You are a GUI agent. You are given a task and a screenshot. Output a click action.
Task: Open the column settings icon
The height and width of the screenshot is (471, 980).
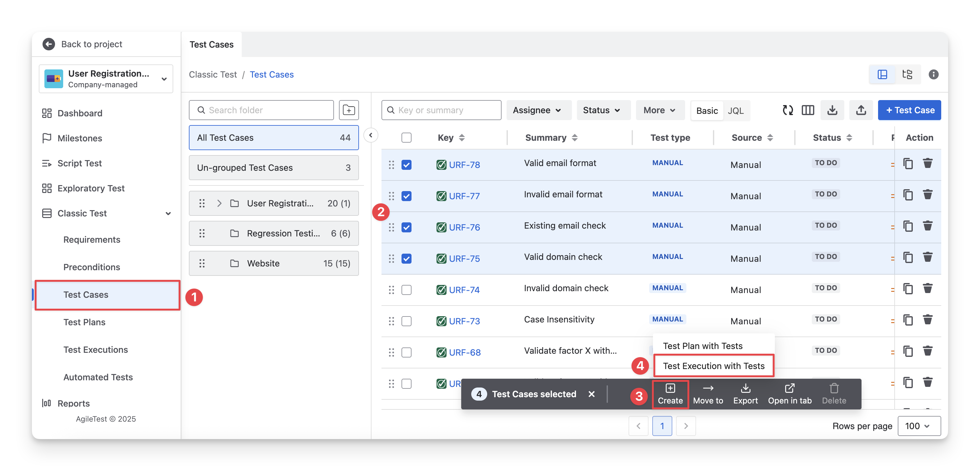(808, 110)
